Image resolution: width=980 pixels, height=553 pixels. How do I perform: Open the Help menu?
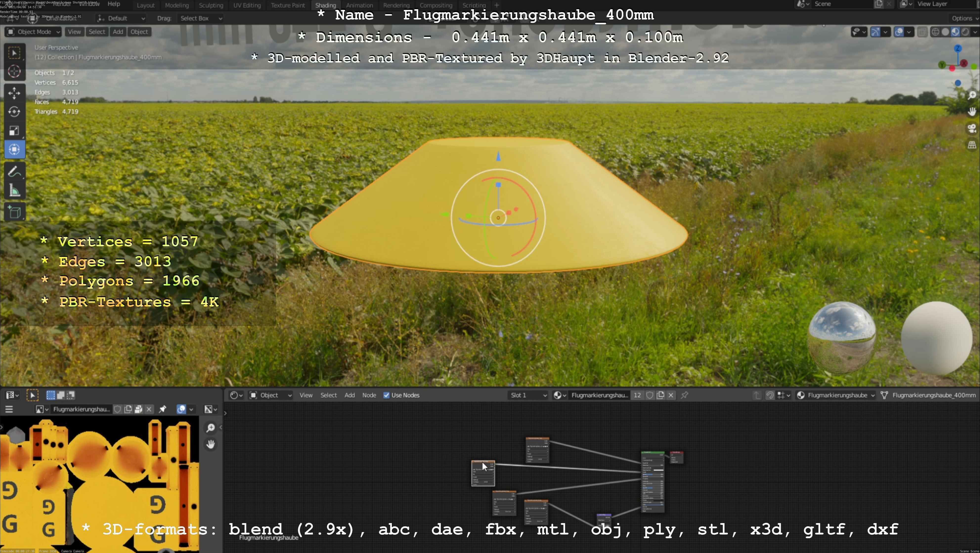pos(114,4)
